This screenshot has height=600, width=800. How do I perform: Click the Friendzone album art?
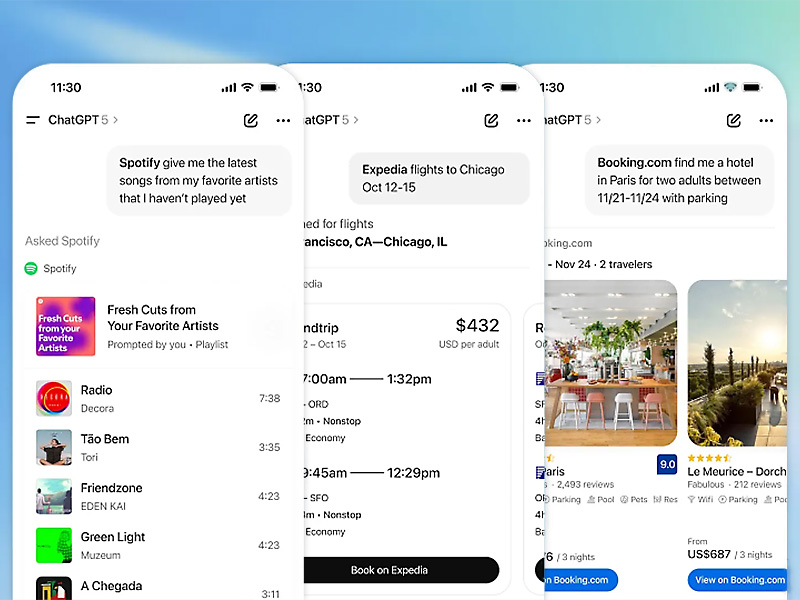pos(54,496)
